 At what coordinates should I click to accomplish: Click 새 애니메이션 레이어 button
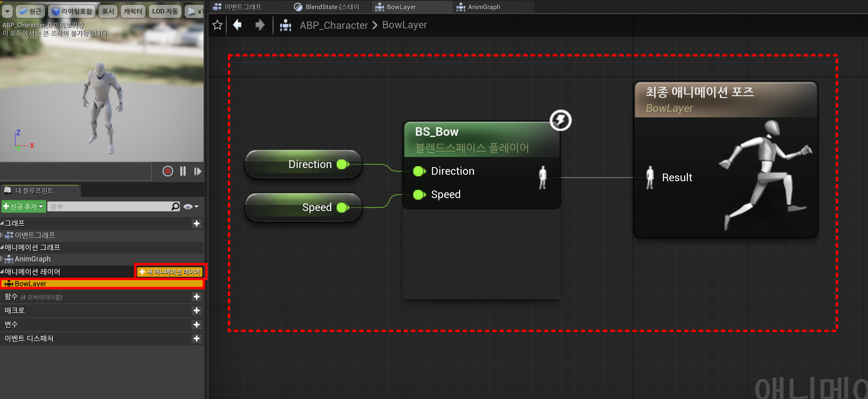point(170,272)
